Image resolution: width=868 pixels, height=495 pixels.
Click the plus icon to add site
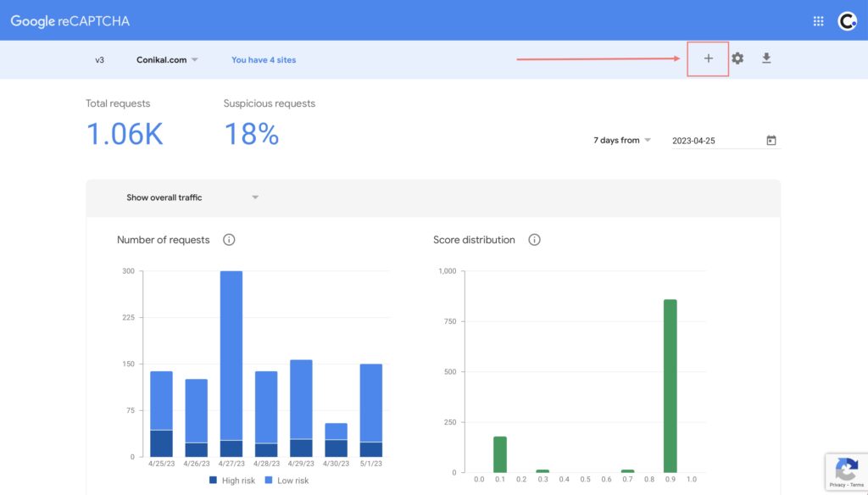(x=708, y=58)
